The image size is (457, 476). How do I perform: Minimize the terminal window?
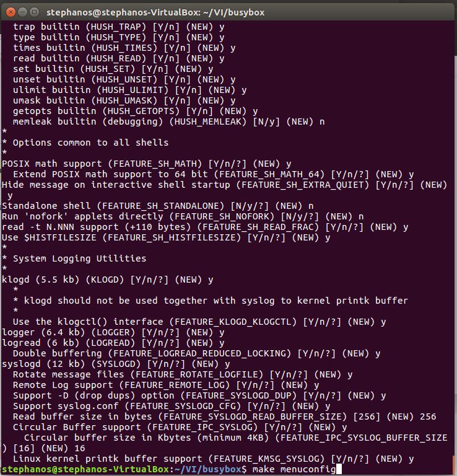(x=22, y=11)
